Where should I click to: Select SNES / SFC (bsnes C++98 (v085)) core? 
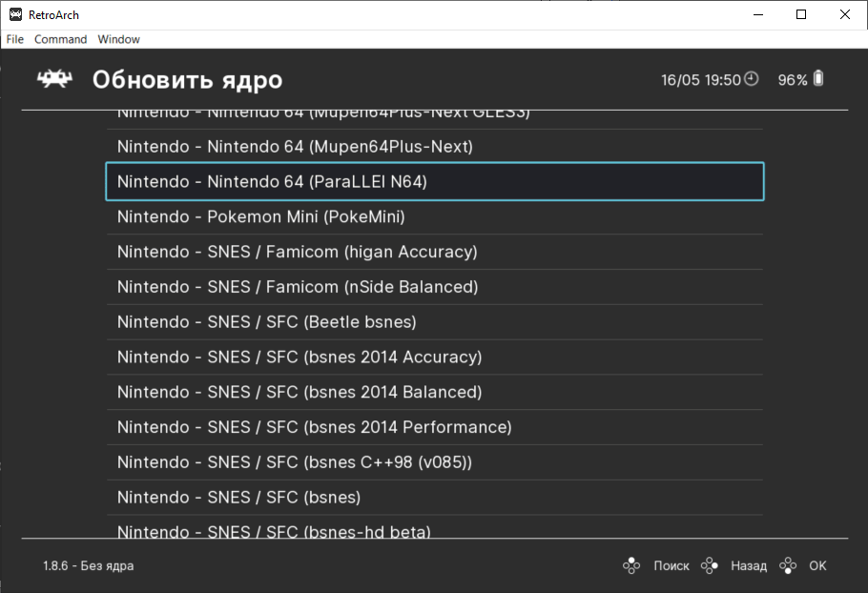tap(435, 462)
